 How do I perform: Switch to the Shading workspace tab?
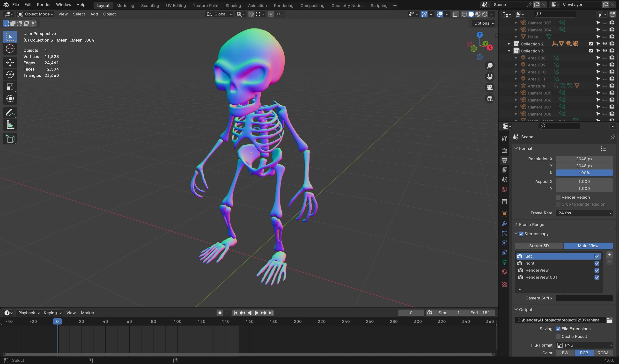233,5
